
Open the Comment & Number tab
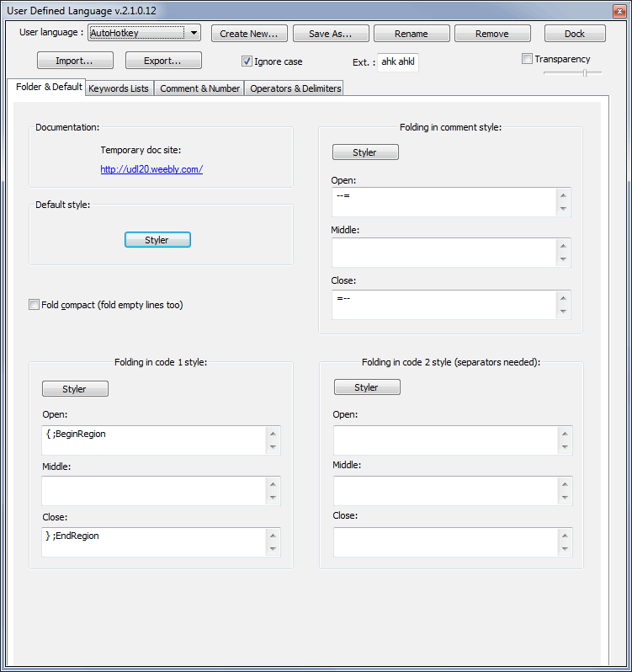pos(199,88)
